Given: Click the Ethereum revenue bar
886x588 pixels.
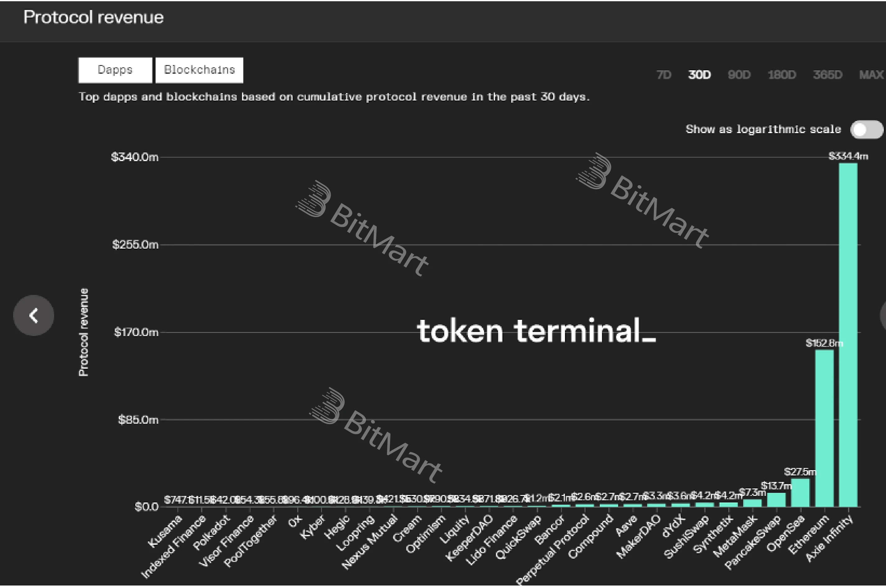Looking at the screenshot, I should [x=824, y=428].
